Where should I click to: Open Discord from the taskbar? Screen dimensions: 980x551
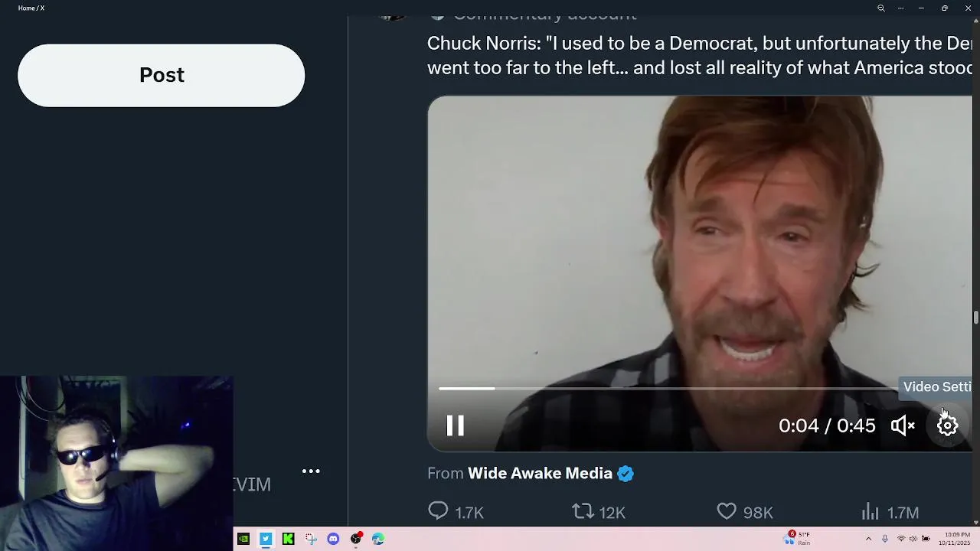pos(333,539)
